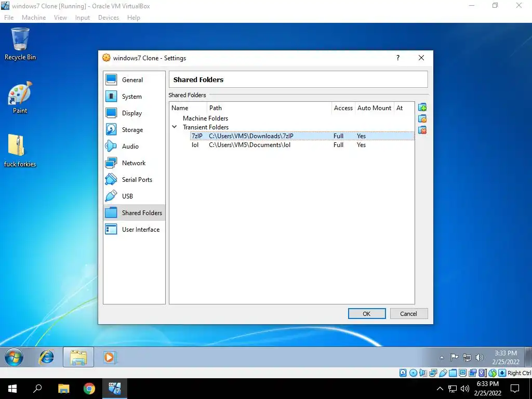
Task: Click the Auto Mount column header
Action: point(374,108)
